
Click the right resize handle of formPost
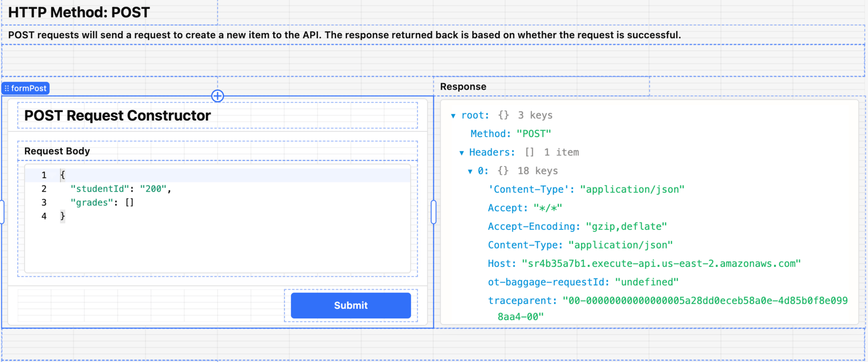(x=434, y=212)
